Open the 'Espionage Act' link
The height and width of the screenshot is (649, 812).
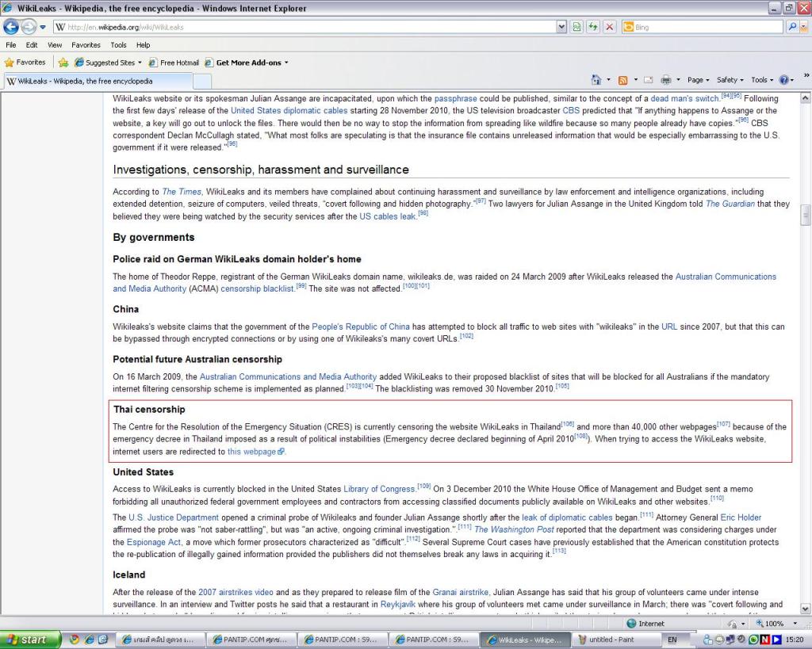pos(154,542)
